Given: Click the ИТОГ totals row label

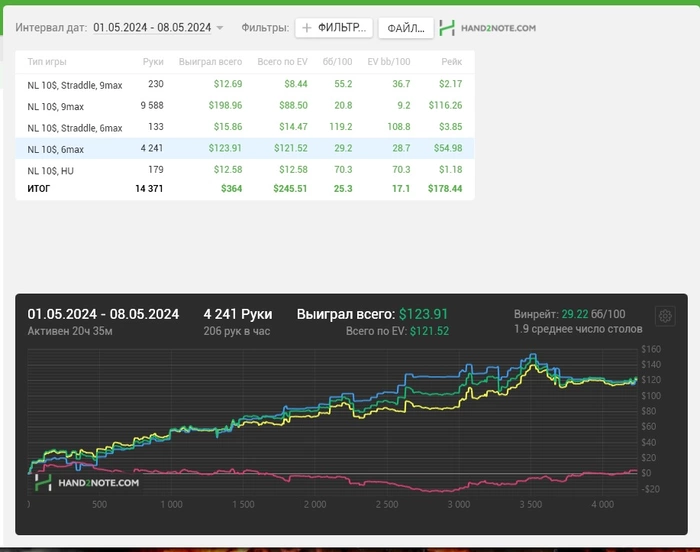Looking at the screenshot, I should [39, 188].
